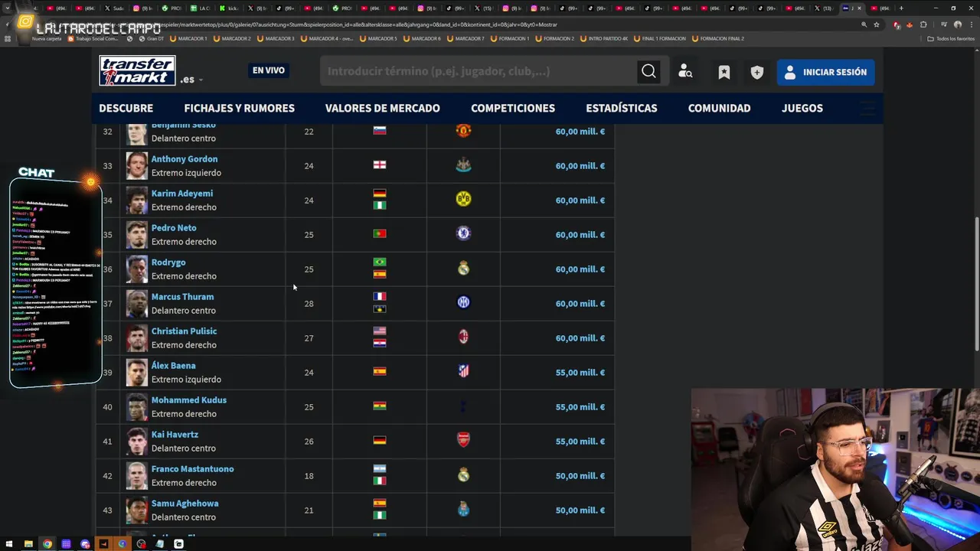The image size is (980, 551).
Task: Open the INTRO PARTIDO 4K bookmark
Action: click(604, 38)
